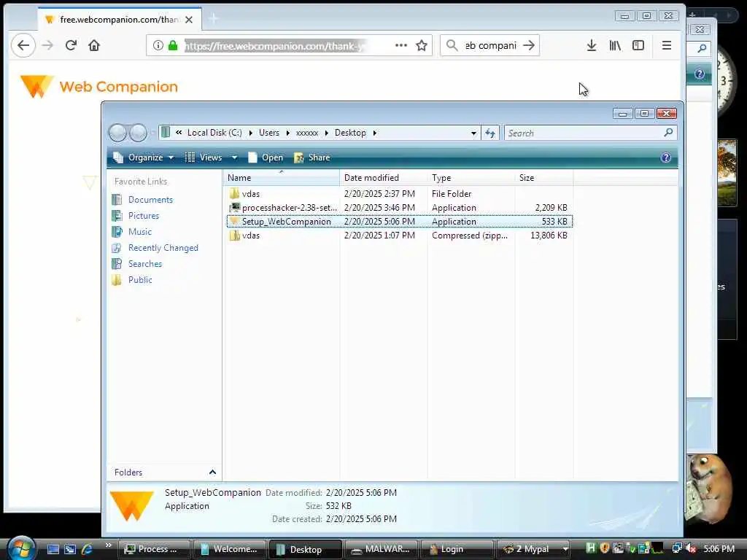Open Documents favorite link

pos(150,200)
